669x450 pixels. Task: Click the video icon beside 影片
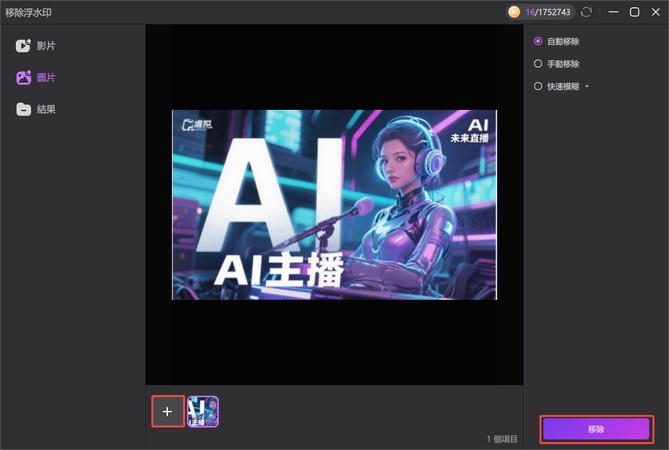tap(23, 46)
